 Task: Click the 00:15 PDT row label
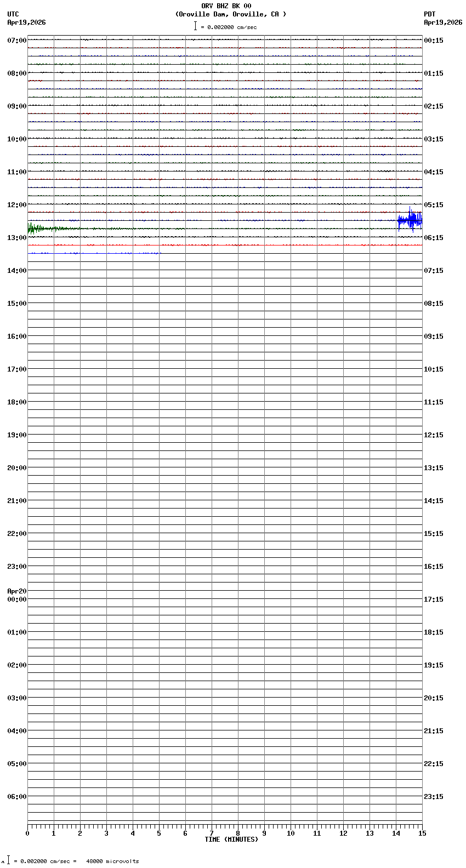434,41
